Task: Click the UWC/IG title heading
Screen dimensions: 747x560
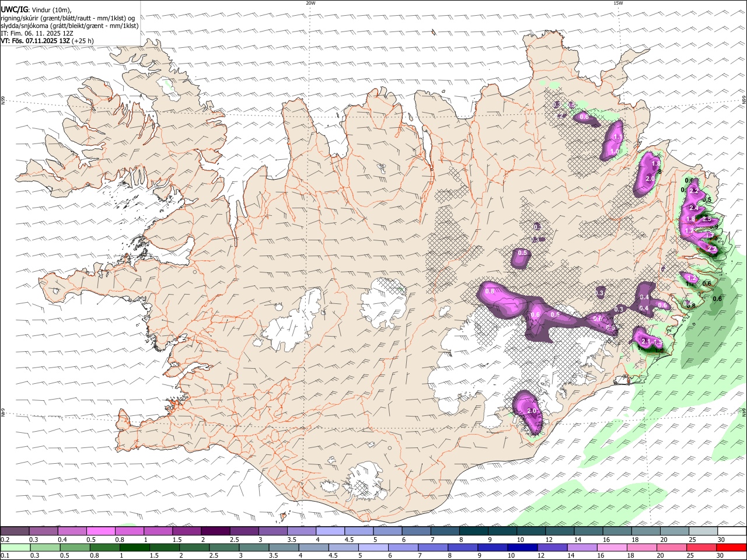Action: tap(14, 9)
